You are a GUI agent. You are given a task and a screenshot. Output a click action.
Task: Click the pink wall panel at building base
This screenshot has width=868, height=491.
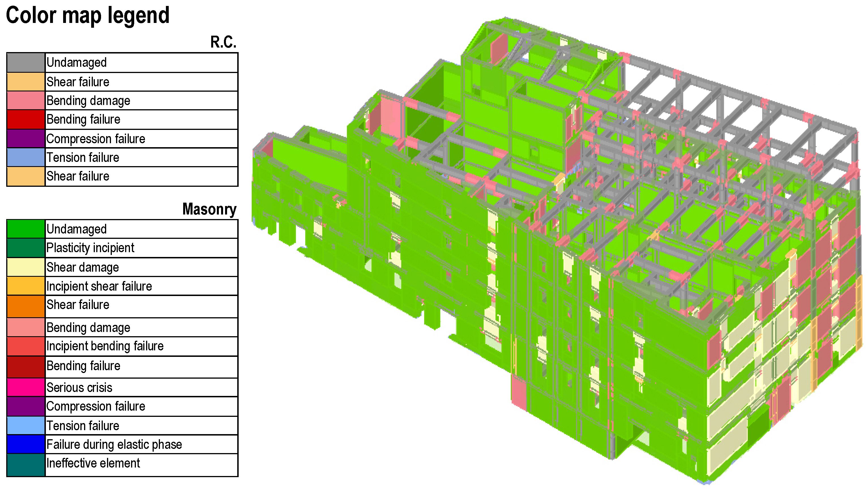[518, 393]
